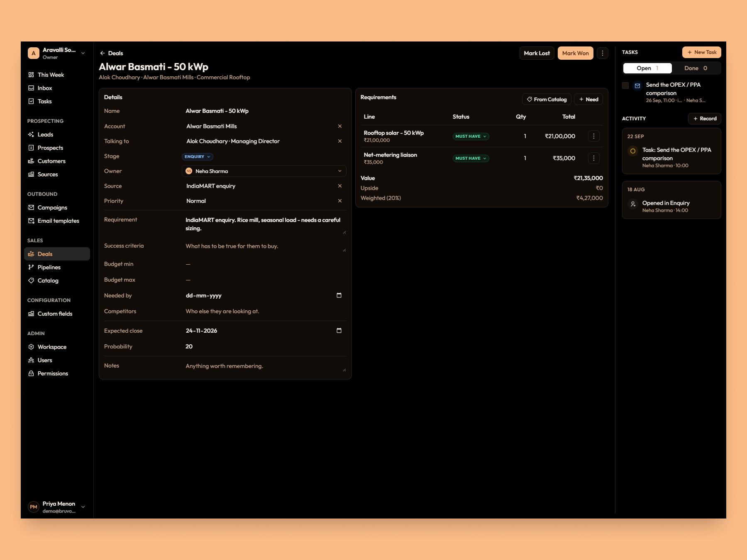Clear the Account field Alwar Basmati Mills
Image resolution: width=747 pixels, height=560 pixels.
pos(340,126)
